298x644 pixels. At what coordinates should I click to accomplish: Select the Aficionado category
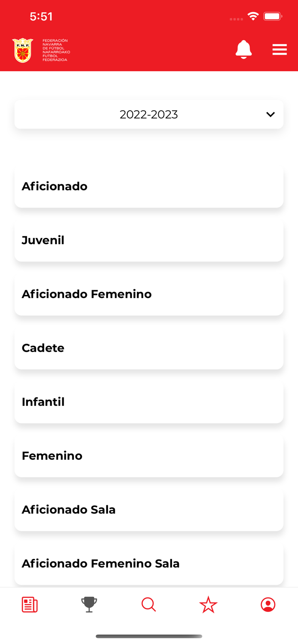[149, 186]
